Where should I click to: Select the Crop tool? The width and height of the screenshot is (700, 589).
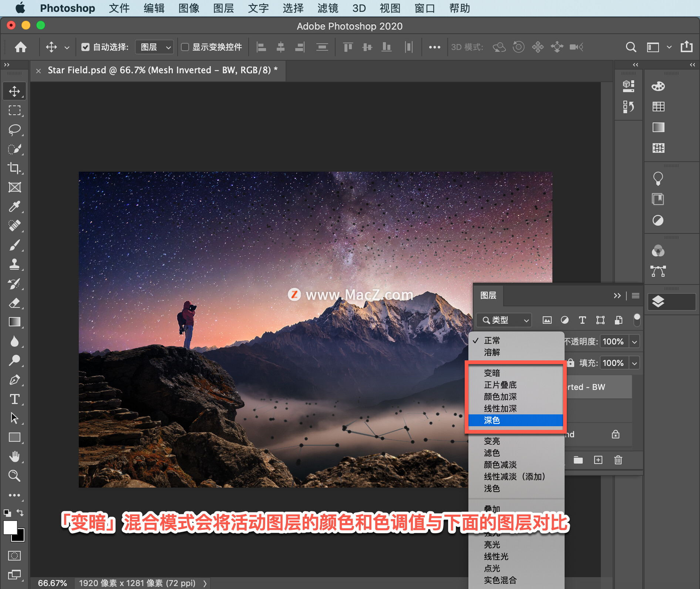tap(14, 168)
